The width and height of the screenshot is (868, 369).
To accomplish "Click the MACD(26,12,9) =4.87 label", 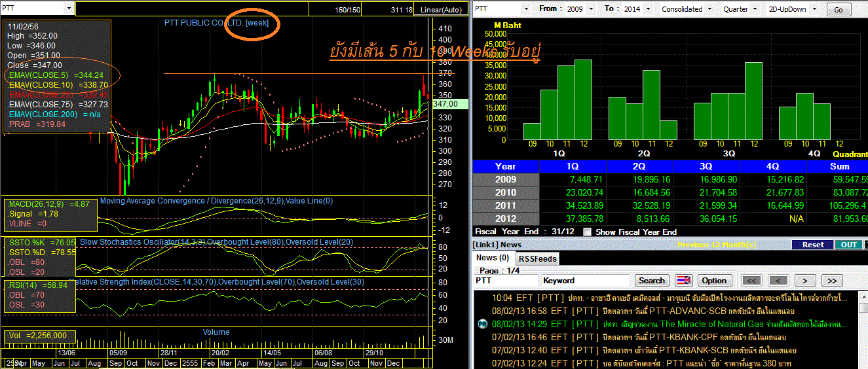I will tap(48, 204).
